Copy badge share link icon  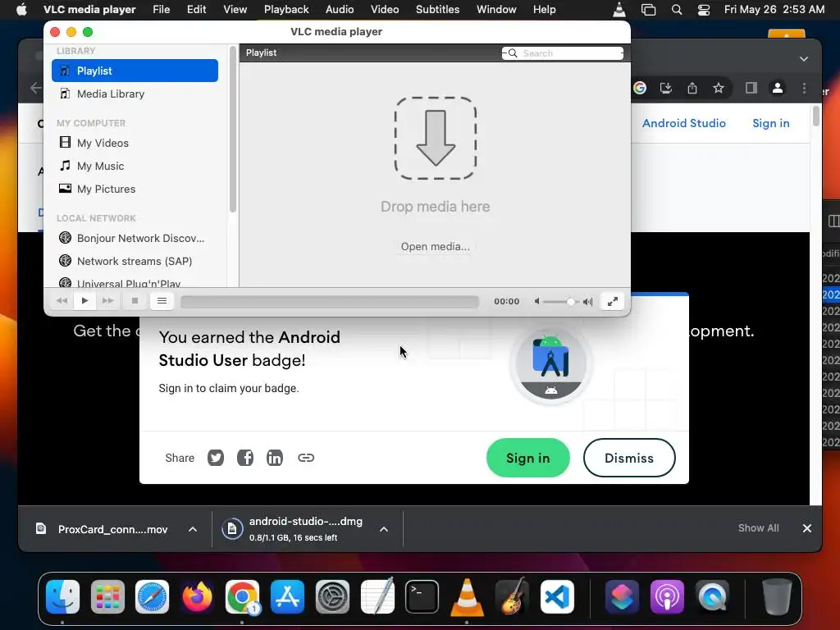pos(306,458)
